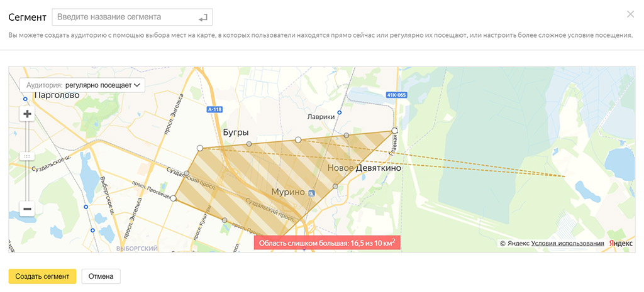This screenshot has height=292, width=644.
Task: Click the Яндекс logo on the map
Action: click(x=621, y=243)
